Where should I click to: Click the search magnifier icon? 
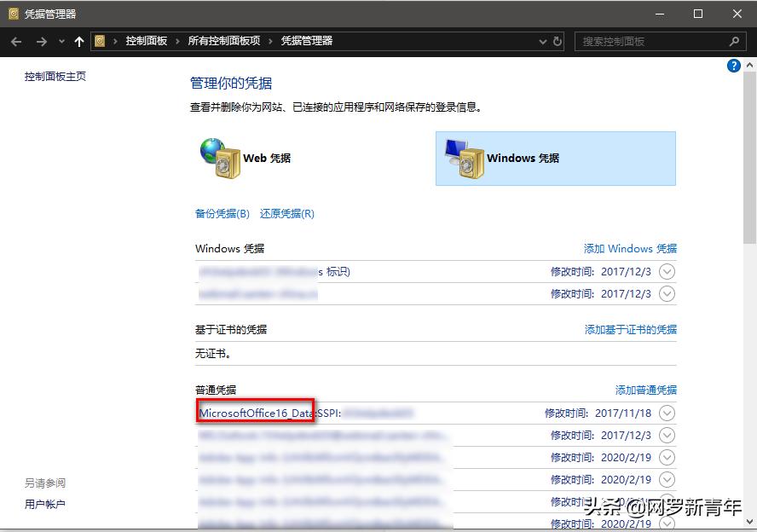point(733,40)
